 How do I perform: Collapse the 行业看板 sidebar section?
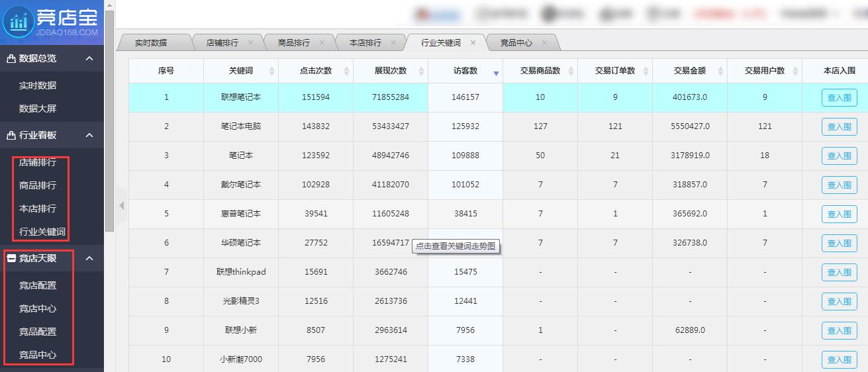[89, 135]
